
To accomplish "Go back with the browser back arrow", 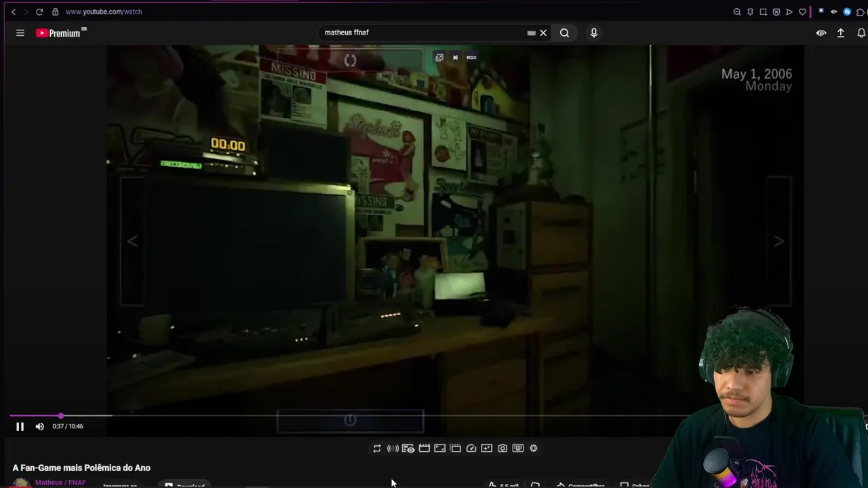I will 14,12.
